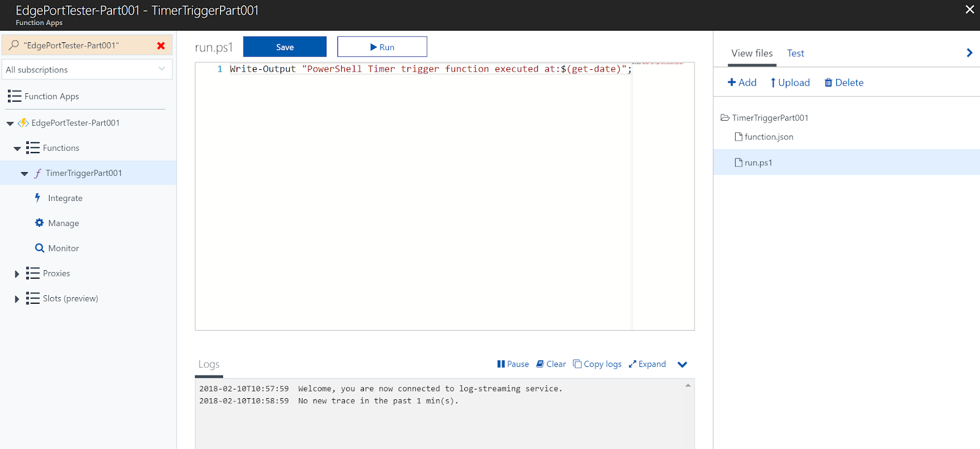Open the Monitor page
Viewport: 980px width, 449px height.
[x=64, y=249]
